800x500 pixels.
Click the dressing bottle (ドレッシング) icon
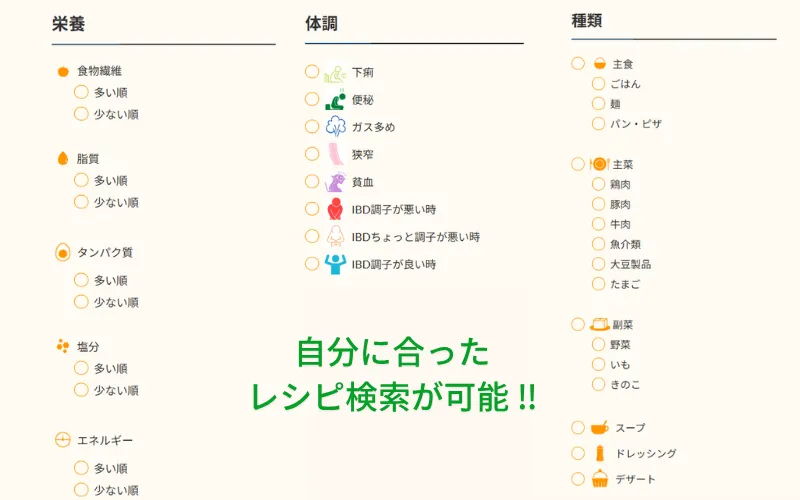pos(600,453)
